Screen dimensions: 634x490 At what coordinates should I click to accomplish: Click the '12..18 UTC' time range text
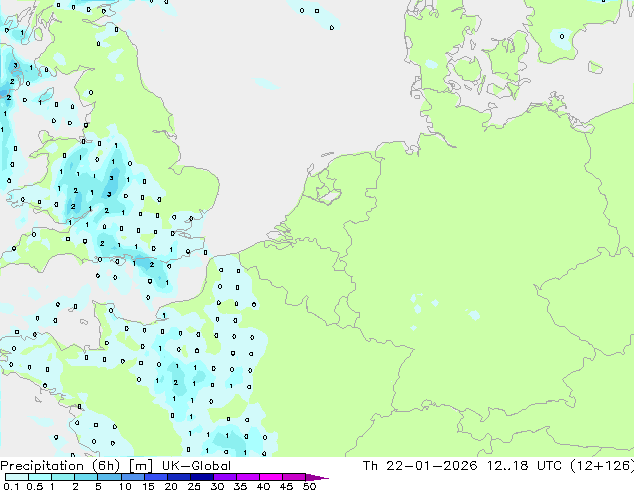(x=524, y=466)
